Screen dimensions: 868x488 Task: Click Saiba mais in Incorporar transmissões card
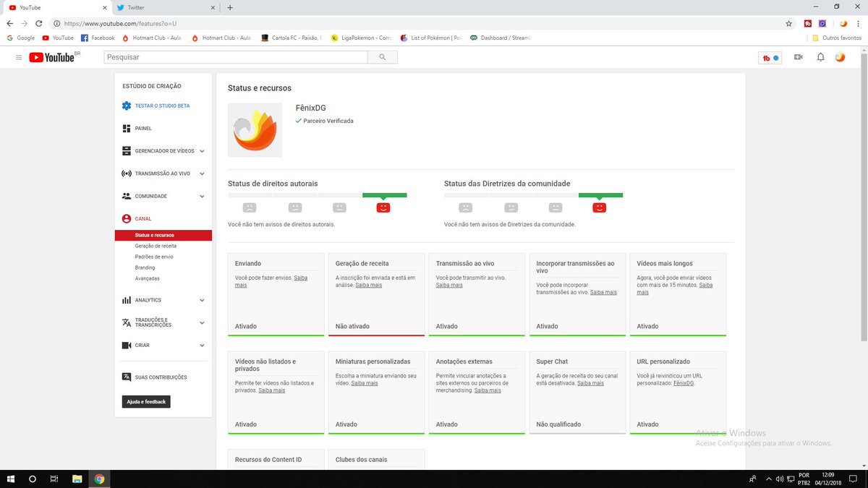603,292
